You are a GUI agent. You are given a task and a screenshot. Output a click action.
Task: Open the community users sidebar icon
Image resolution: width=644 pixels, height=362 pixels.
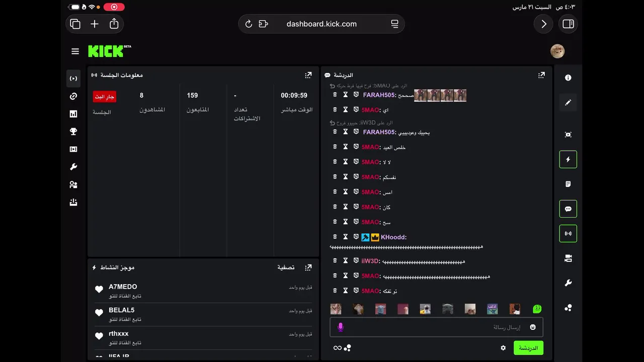point(73,185)
